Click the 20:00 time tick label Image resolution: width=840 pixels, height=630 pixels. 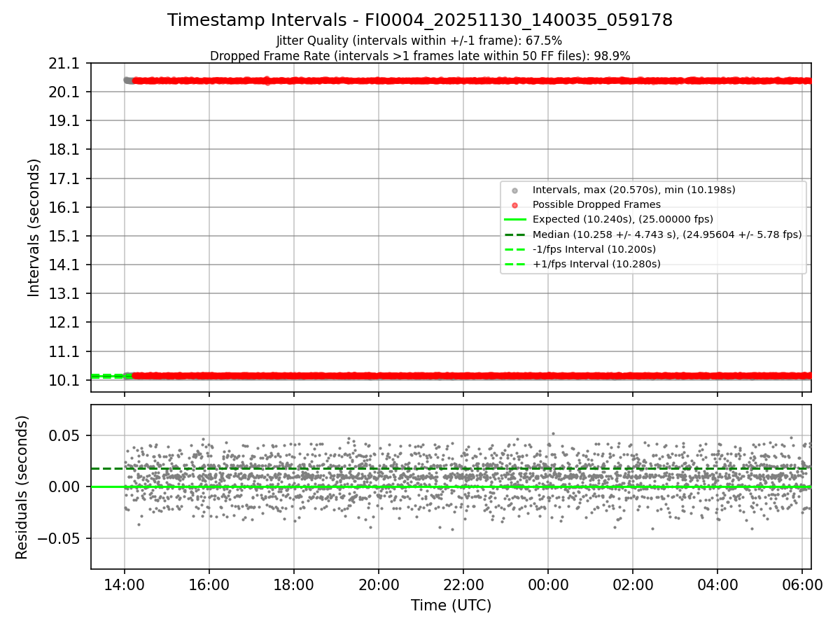coord(379,584)
